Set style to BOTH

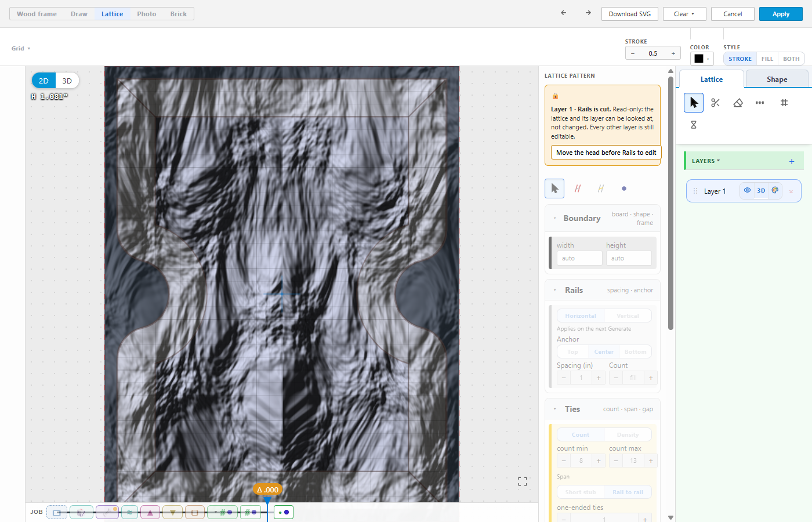tap(791, 59)
